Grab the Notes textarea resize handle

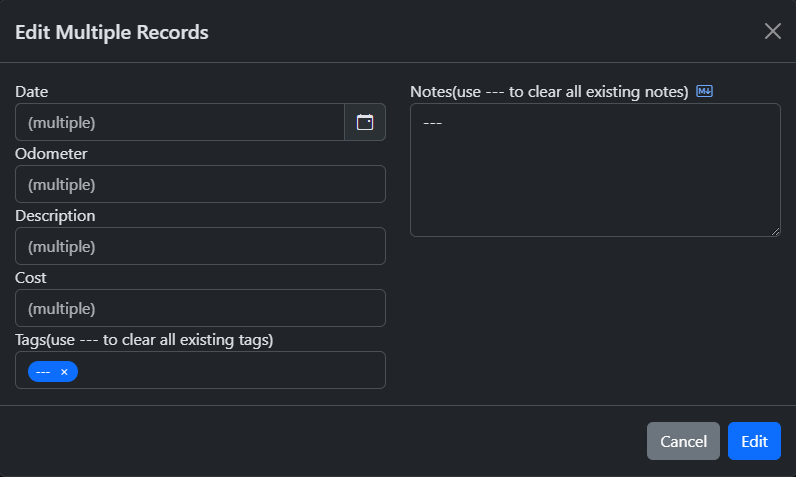775,231
